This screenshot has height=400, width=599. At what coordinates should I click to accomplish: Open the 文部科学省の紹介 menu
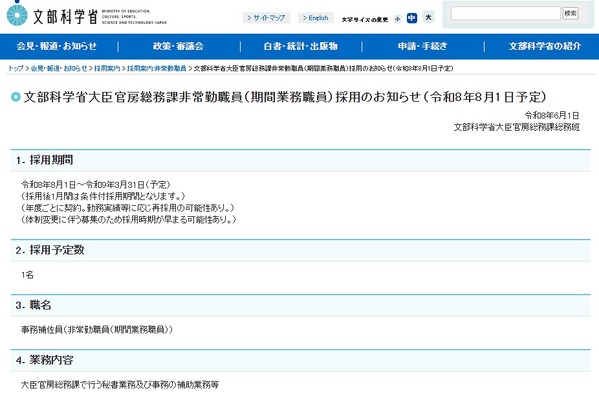point(545,46)
